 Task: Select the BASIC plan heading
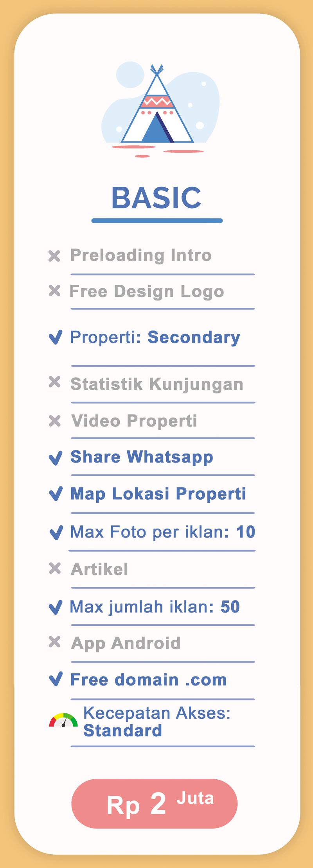[x=156, y=198]
